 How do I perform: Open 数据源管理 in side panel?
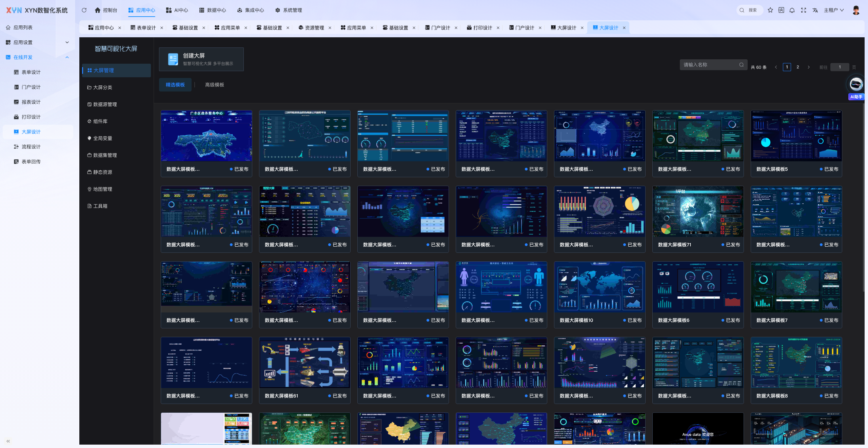click(116, 104)
